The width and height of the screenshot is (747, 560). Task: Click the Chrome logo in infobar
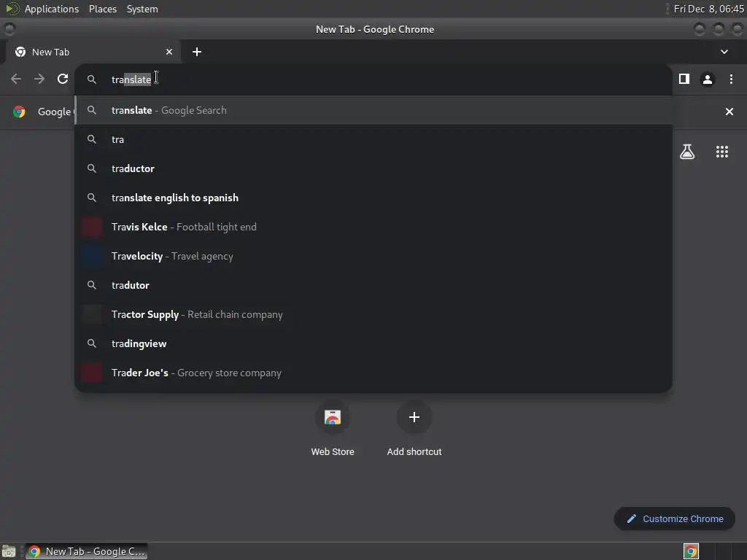tap(19, 112)
